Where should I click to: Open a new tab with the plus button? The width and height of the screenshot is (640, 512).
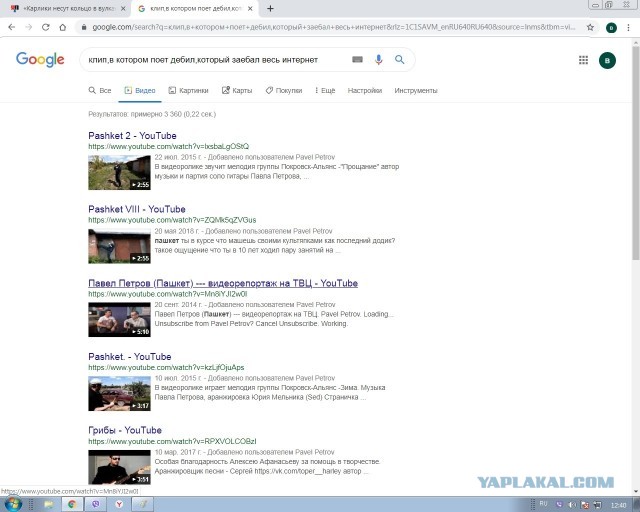(x=270, y=9)
